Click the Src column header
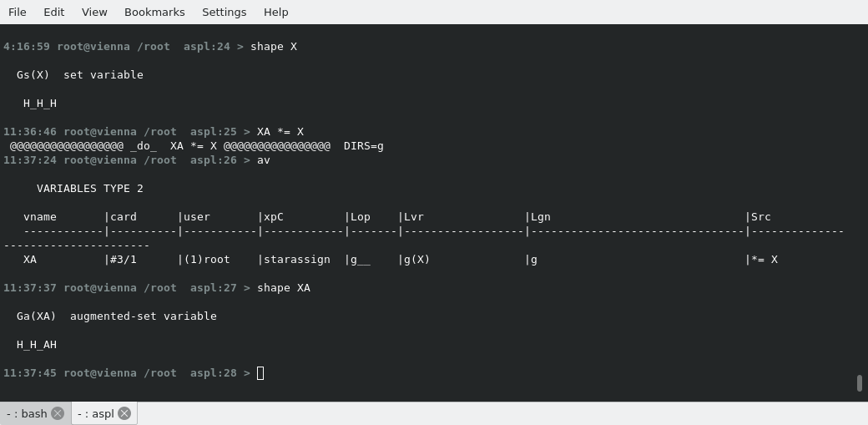Screen dimensions: 868x425 pyautogui.click(x=761, y=217)
